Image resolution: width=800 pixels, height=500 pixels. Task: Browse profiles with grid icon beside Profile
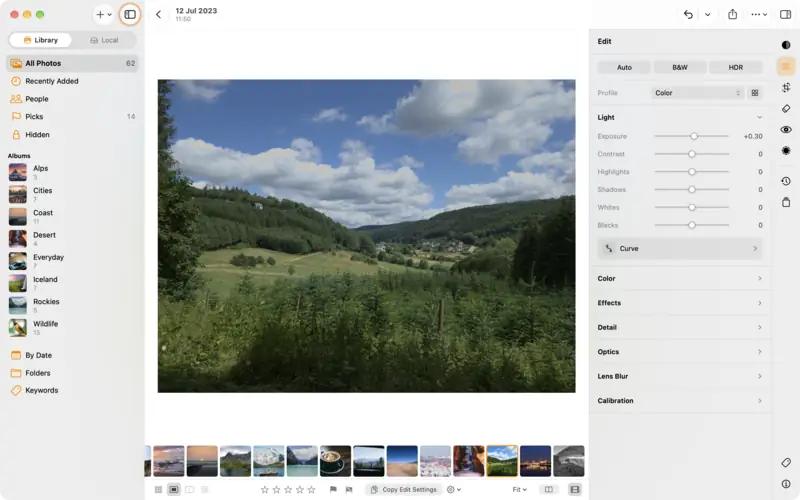coord(755,93)
